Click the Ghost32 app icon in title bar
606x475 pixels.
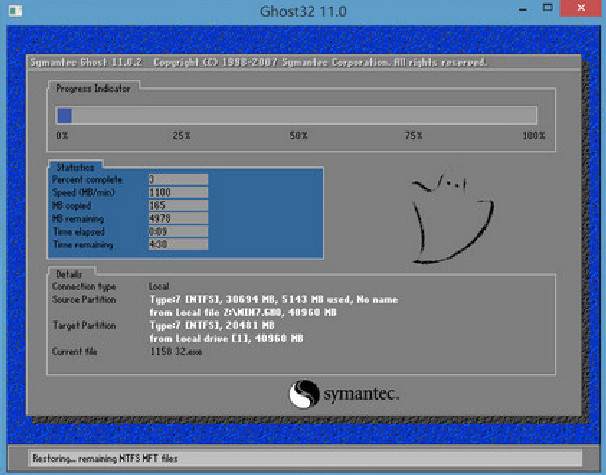coord(15,10)
